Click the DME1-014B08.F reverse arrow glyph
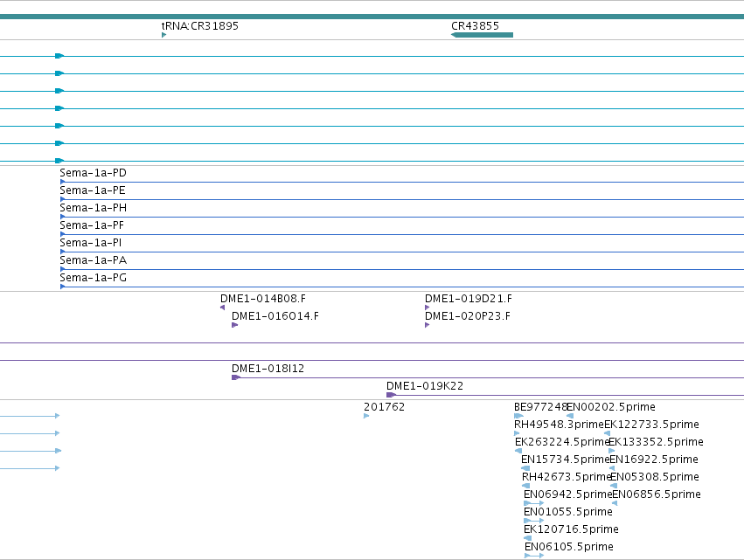744x560 pixels. [223, 308]
